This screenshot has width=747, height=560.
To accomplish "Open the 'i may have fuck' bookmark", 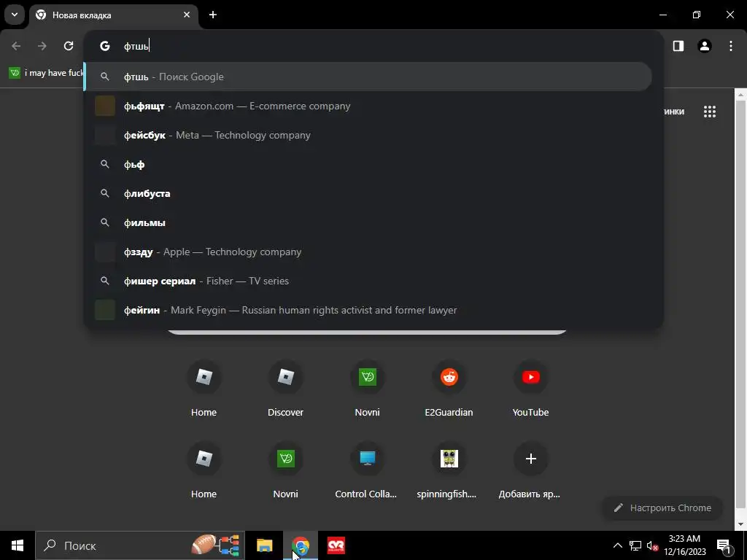I will click(46, 73).
